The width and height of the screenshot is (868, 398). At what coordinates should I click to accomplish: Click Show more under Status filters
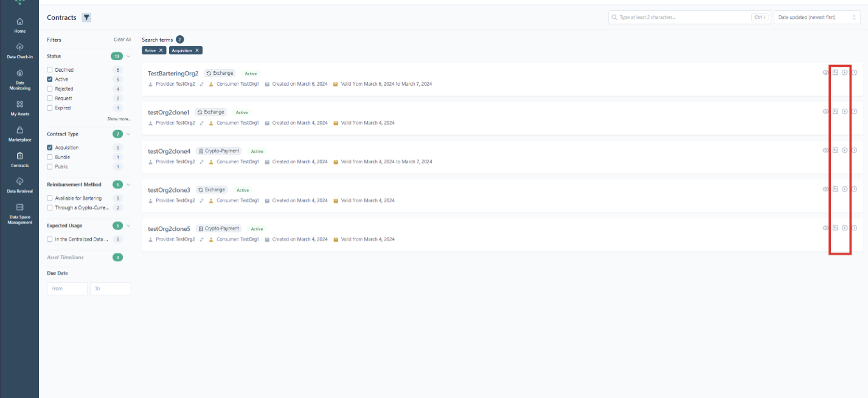119,119
